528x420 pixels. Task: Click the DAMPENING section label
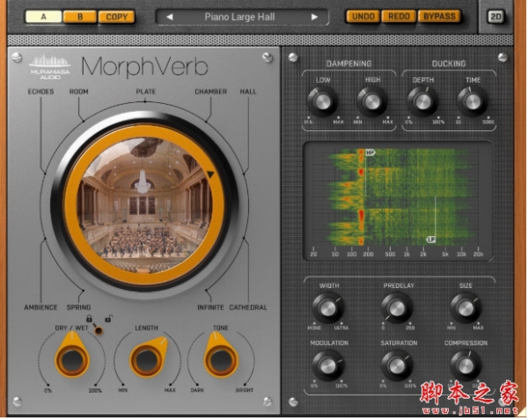coord(348,63)
